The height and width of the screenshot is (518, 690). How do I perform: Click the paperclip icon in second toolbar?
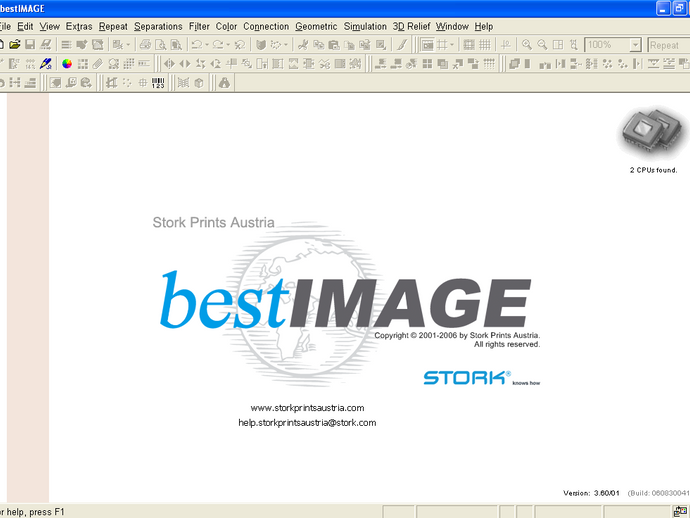(x=98, y=64)
